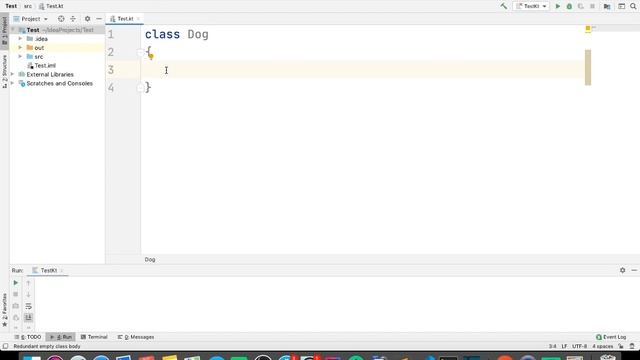Viewport: 640px width, 360px height.
Task: Toggle Scroll to End in Run console
Action: [x=29, y=318]
